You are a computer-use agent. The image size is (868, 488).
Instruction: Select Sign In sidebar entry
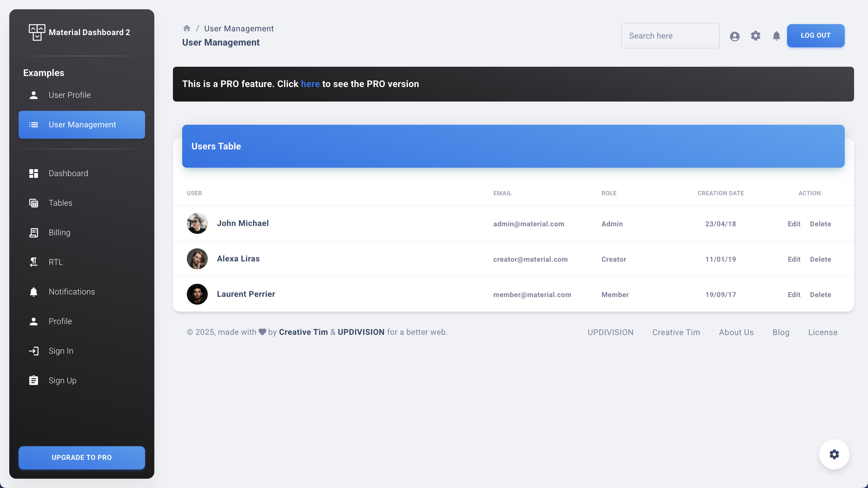coord(61,351)
